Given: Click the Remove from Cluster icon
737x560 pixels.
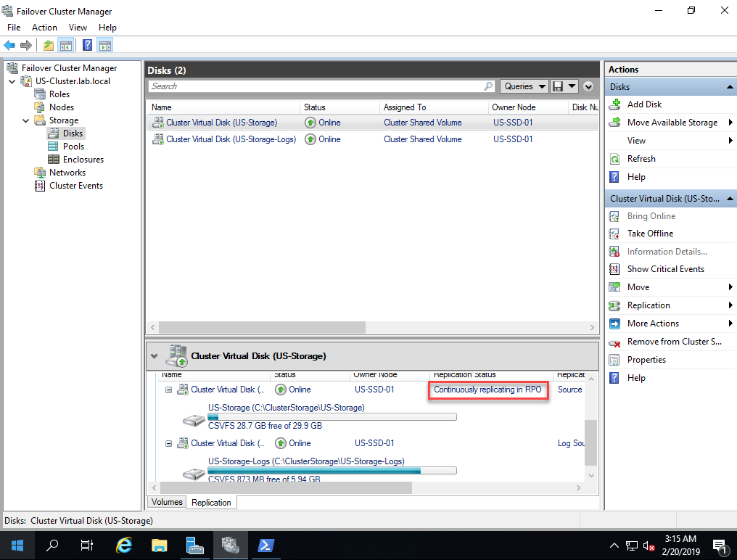Looking at the screenshot, I should click(x=615, y=342).
